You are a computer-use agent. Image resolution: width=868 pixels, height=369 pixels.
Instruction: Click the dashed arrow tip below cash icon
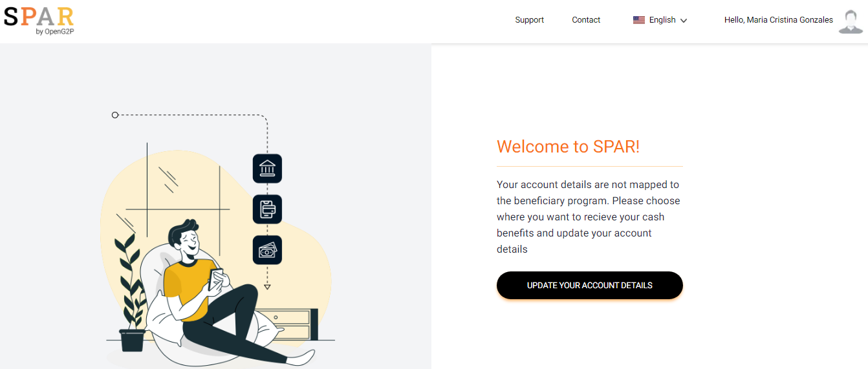267,286
